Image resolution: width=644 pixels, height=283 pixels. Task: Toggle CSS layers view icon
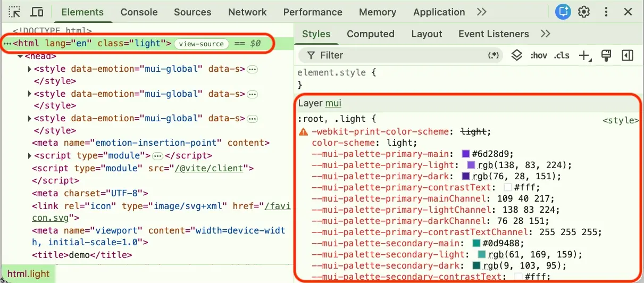pyautogui.click(x=516, y=55)
